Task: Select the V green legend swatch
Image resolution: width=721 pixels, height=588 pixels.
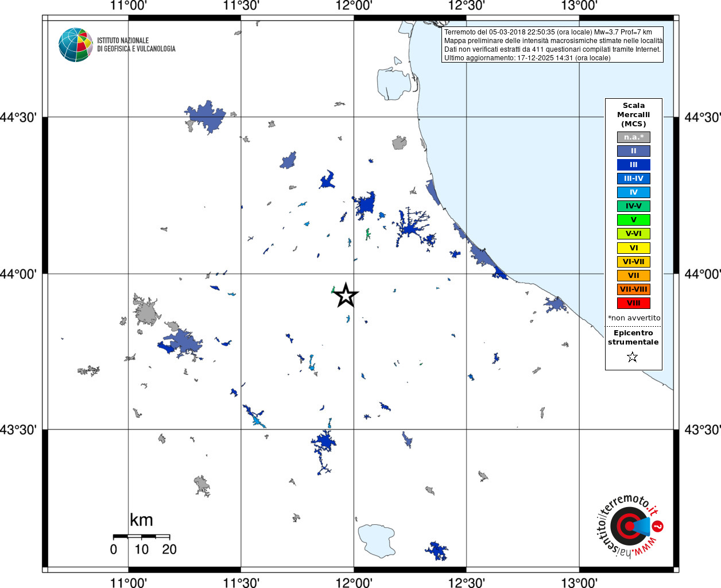Action: coord(634,220)
